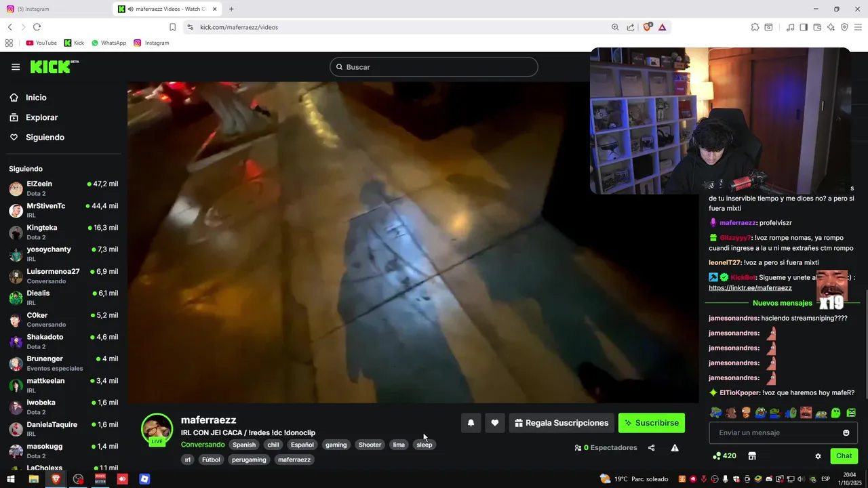Click the Conversando category link

[x=203, y=445]
